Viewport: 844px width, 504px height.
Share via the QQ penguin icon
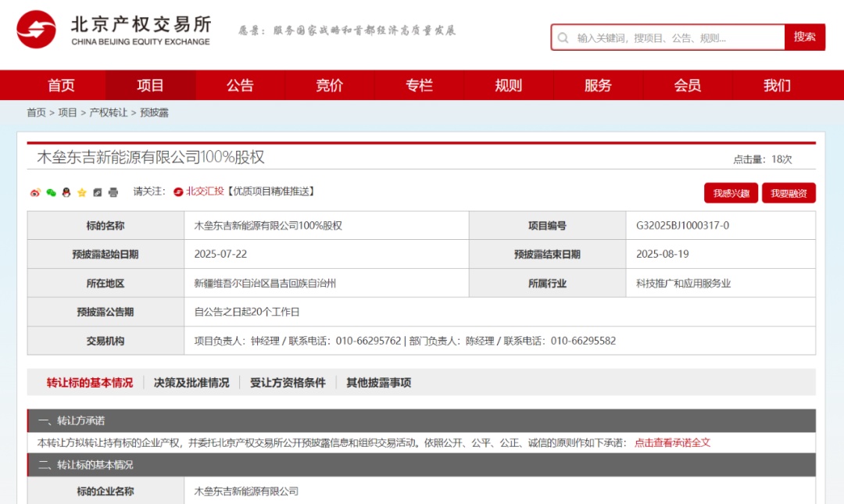click(66, 192)
